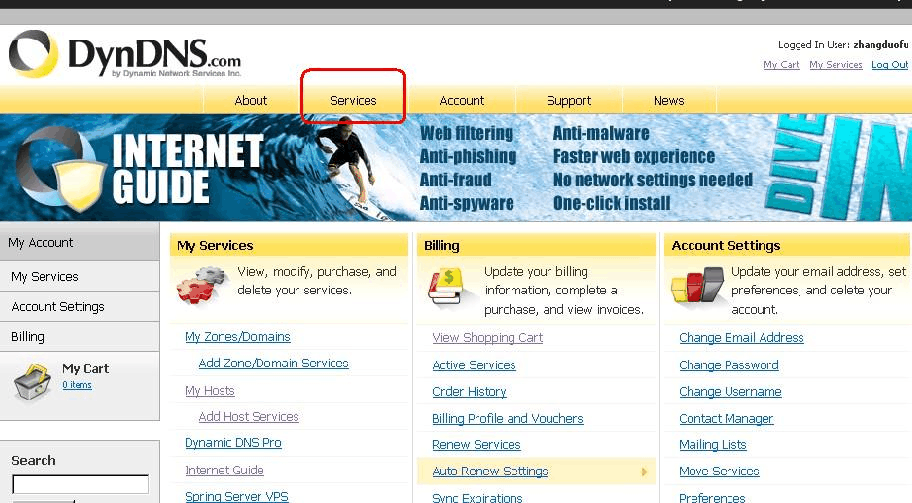This screenshot has width=912, height=503.
Task: Expand the Auto Renew Settings arrow
Action: 644,472
